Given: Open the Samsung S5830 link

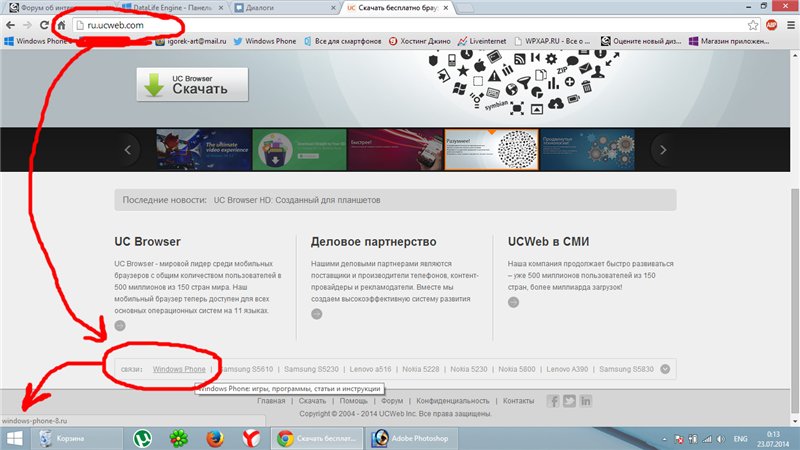Looking at the screenshot, I should click(x=626, y=369).
